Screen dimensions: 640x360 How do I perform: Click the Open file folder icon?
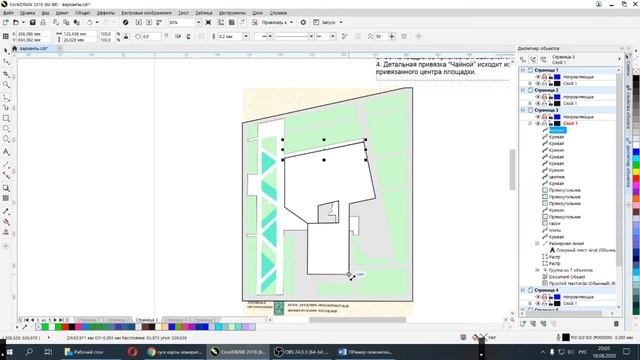click(16, 22)
